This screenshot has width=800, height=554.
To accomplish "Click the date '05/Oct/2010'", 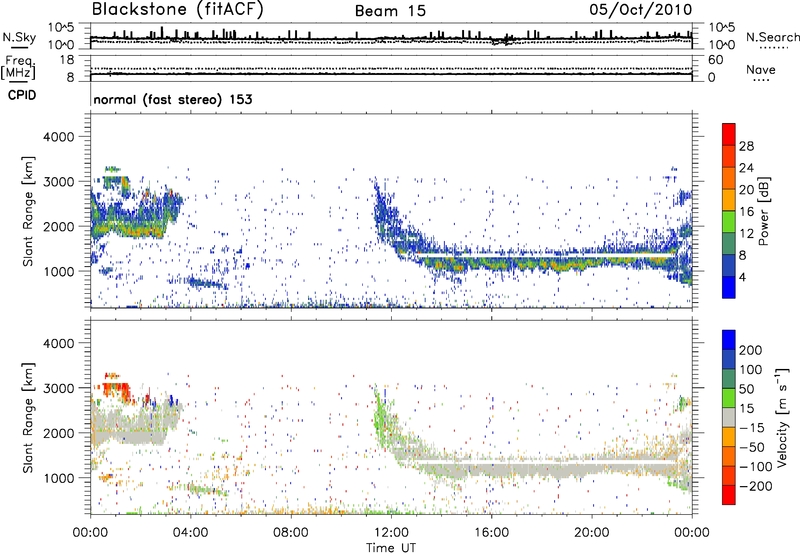I will [641, 10].
